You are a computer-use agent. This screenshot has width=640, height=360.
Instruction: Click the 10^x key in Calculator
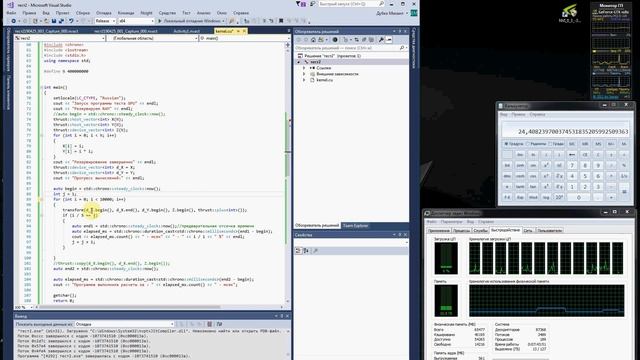pos(559,197)
